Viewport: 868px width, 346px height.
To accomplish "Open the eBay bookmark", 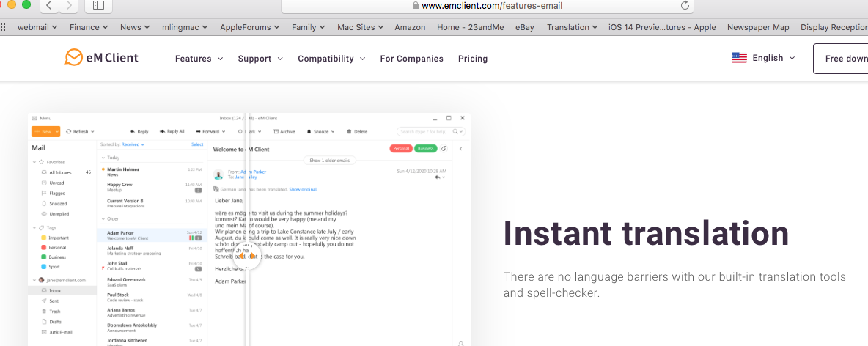I will click(x=524, y=27).
